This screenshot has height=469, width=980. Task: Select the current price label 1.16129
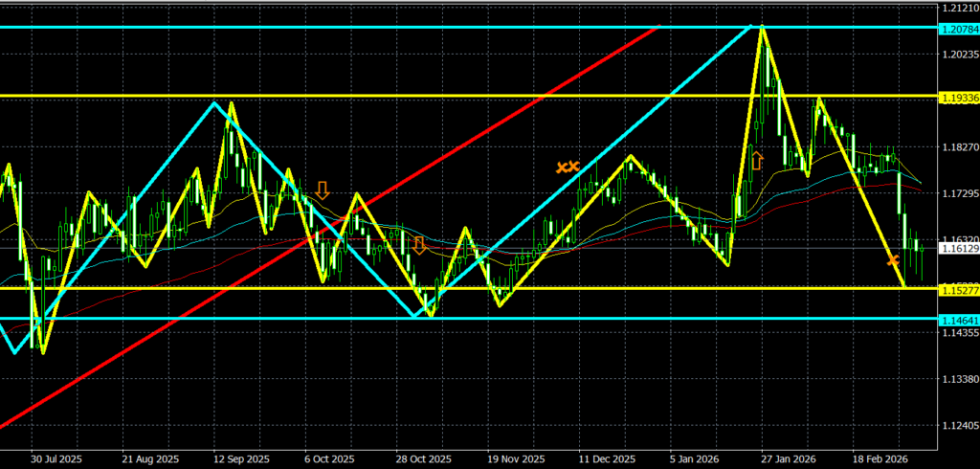[958, 249]
